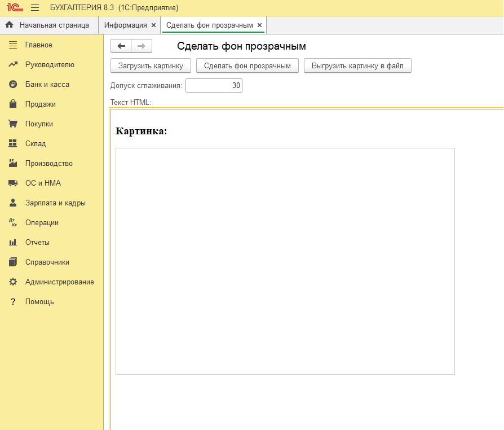Image resolution: width=504 pixels, height=430 pixels.
Task: Go forward with the right arrow button
Action: (x=142, y=46)
